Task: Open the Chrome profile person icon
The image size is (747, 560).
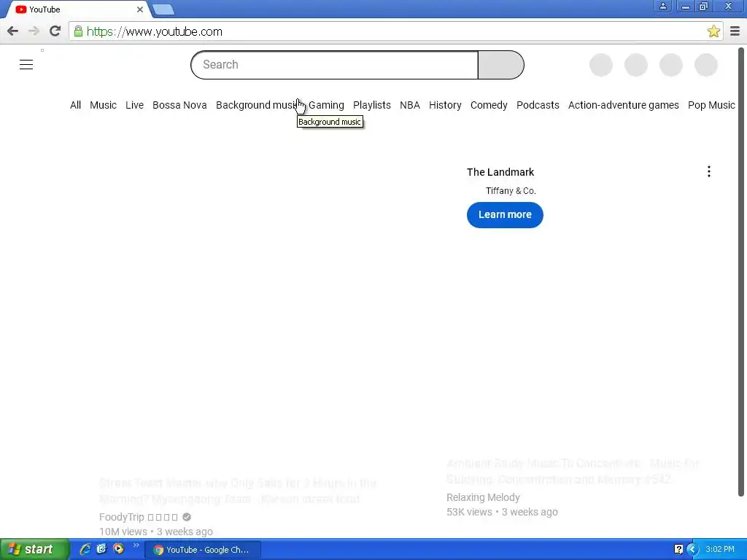Action: coord(662,6)
